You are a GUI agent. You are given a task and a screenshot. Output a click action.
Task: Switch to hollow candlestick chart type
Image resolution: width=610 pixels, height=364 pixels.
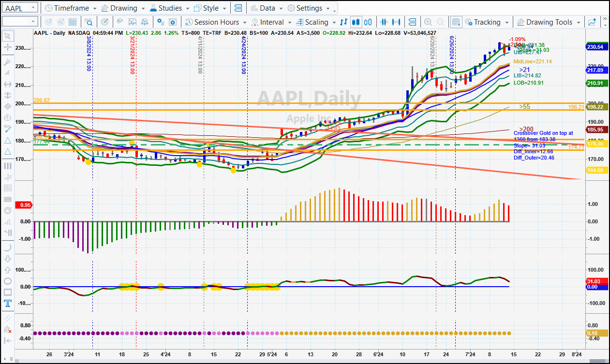tap(369, 22)
